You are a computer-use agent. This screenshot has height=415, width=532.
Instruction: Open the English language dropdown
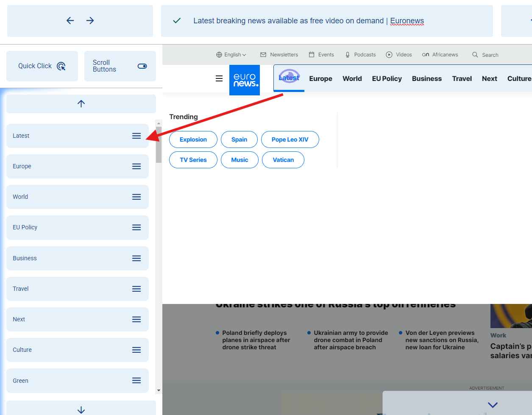click(x=231, y=55)
